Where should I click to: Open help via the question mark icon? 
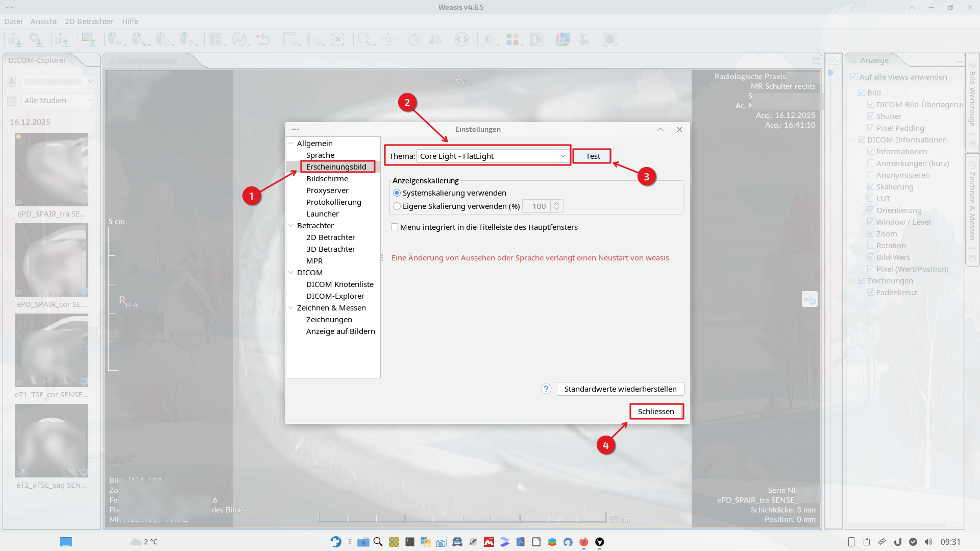pos(546,389)
